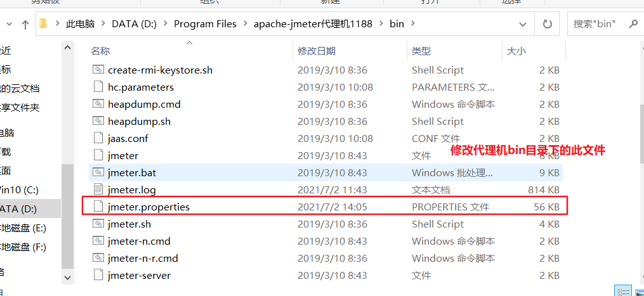Click the 2021/7/2 14:05 date cell
644x296 pixels.
pyautogui.click(x=332, y=207)
